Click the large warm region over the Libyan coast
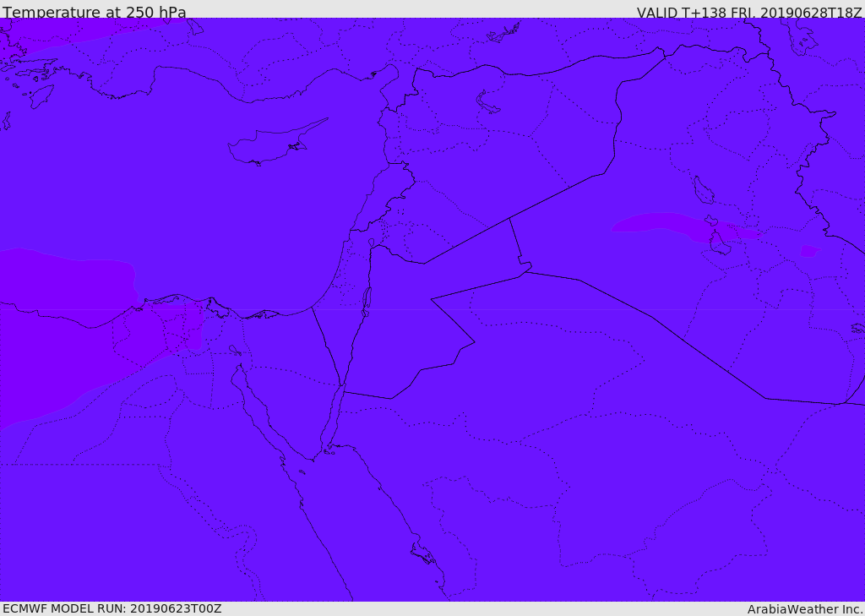This screenshot has height=616, width=865. (66, 325)
